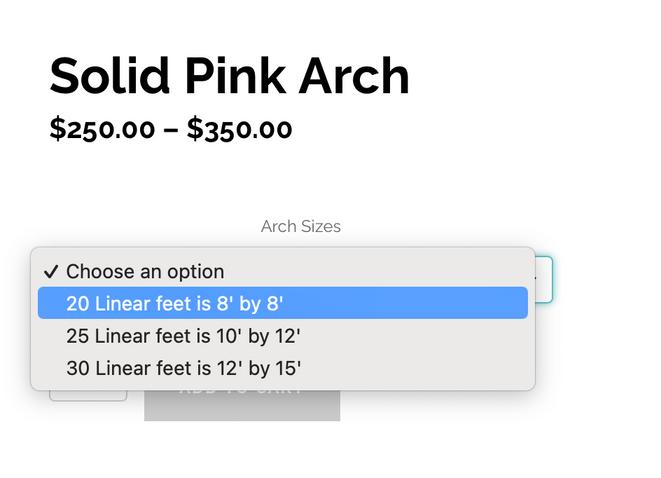This screenshot has width=661, height=478.
Task: Select the checkmark beside Choose an option
Action: point(51,272)
